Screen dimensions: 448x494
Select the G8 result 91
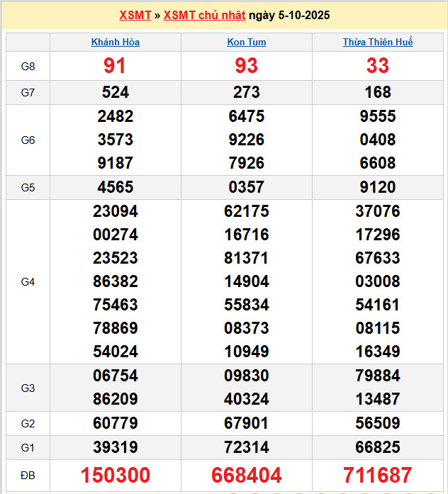pyautogui.click(x=116, y=66)
